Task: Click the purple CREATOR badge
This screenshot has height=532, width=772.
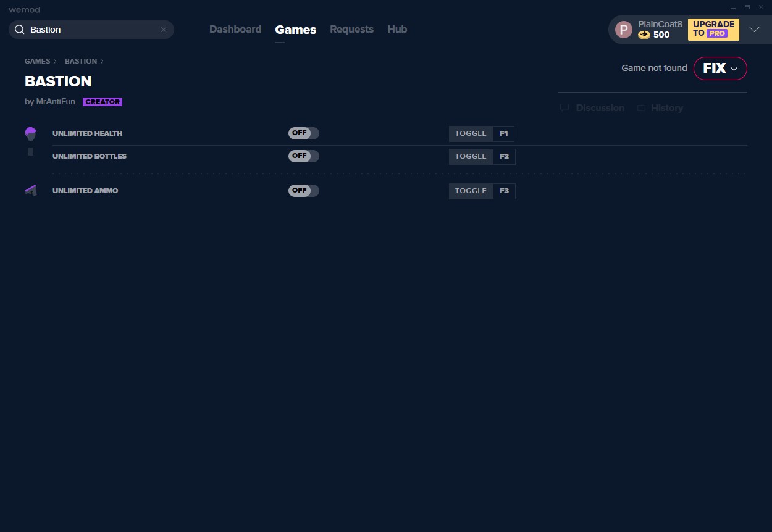Action: (x=103, y=102)
